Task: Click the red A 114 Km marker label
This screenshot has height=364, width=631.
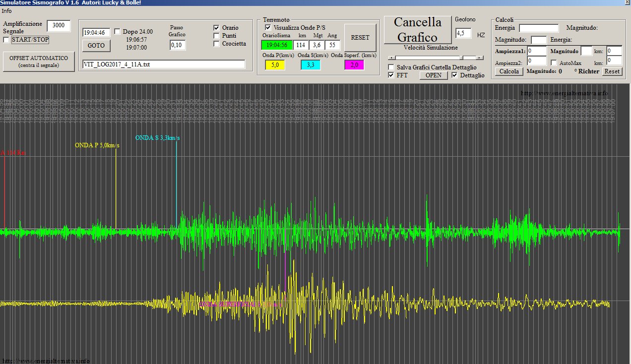Action: [13, 153]
